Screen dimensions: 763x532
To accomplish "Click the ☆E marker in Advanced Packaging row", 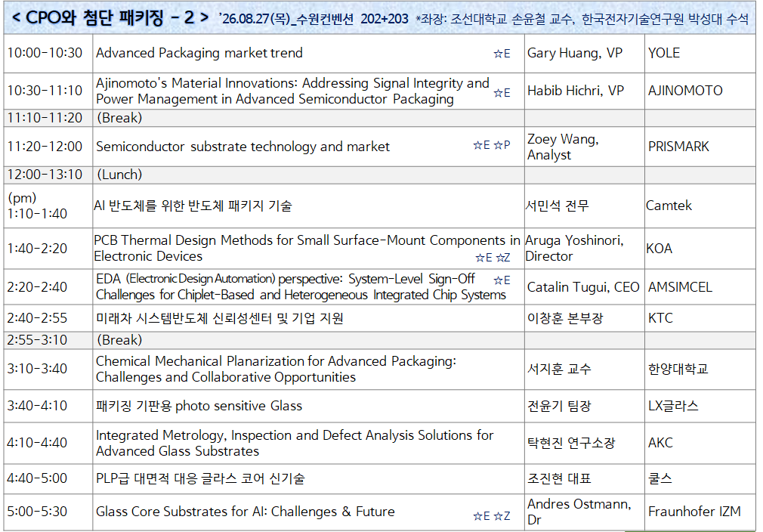I will [502, 54].
